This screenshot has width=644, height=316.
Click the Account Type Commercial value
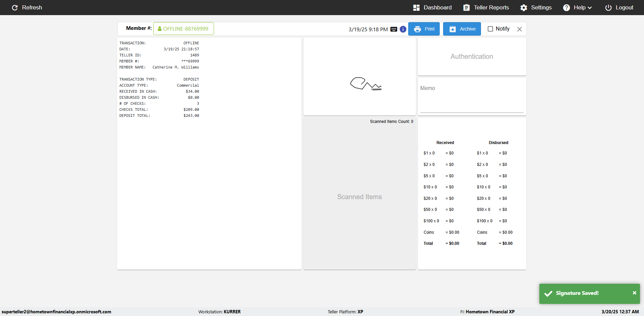(188, 85)
